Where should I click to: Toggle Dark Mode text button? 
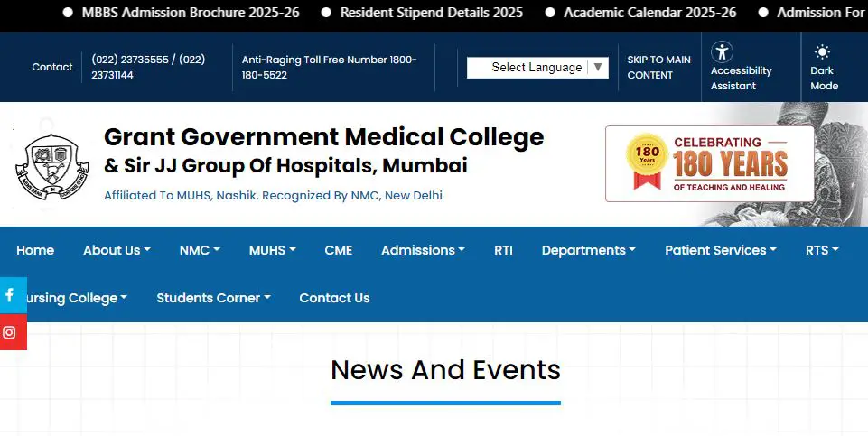pyautogui.click(x=825, y=78)
